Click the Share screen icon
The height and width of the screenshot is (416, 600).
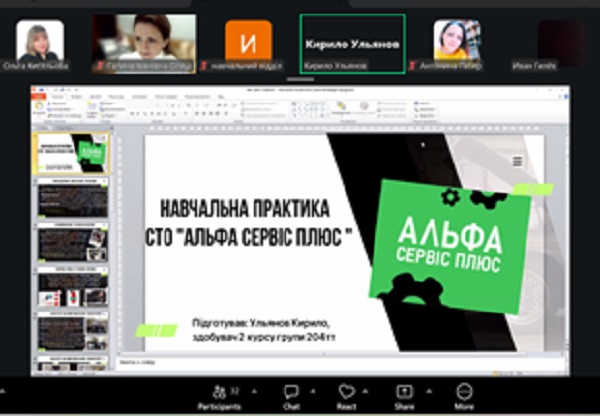click(405, 393)
